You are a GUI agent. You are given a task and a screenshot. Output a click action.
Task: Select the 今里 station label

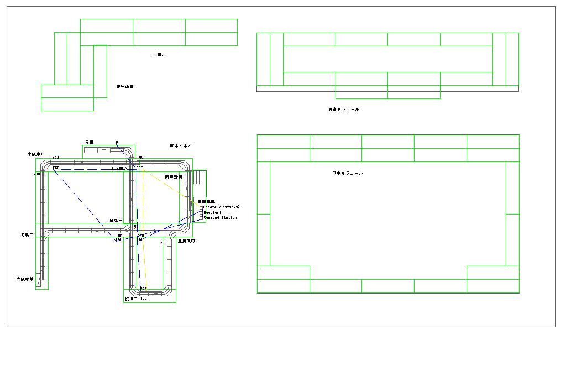89,142
